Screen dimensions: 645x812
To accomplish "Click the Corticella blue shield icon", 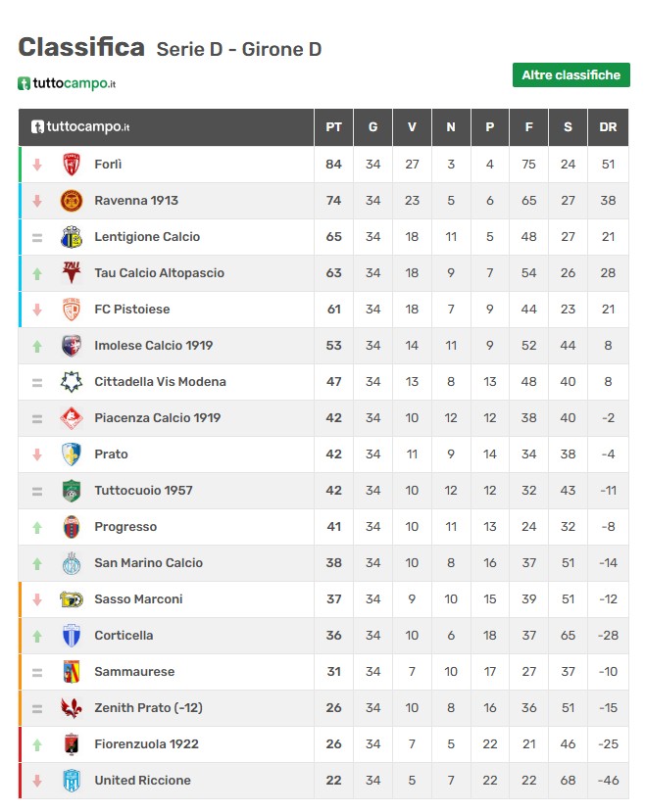I will coord(72,636).
